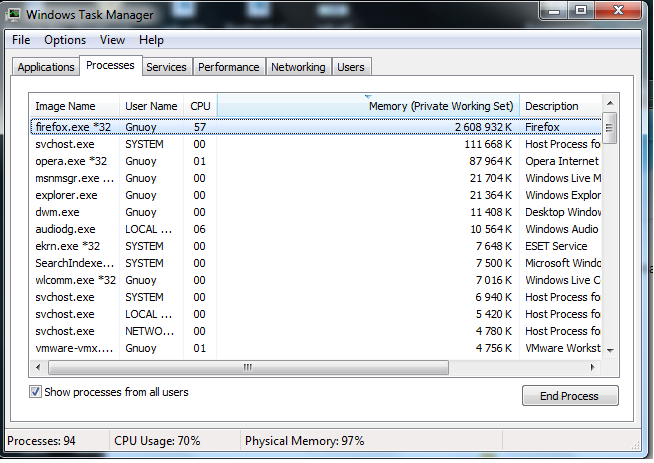The width and height of the screenshot is (654, 463).
Task: Click CPU Usage: 70% in status bar
Action: tap(157, 441)
